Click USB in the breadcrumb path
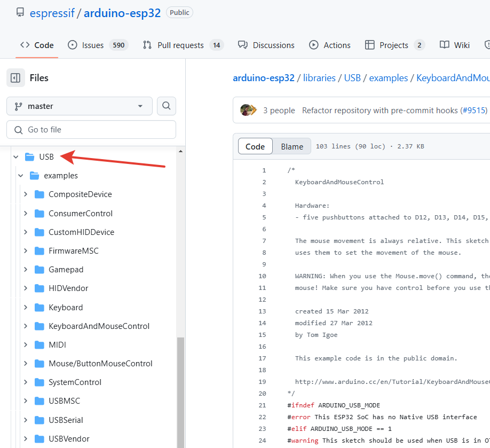The height and width of the screenshot is (448, 490). click(352, 78)
